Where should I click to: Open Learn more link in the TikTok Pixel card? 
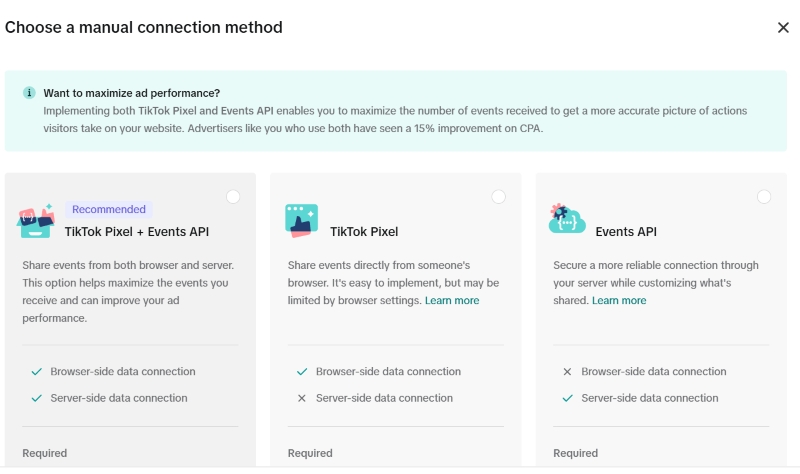tap(452, 300)
